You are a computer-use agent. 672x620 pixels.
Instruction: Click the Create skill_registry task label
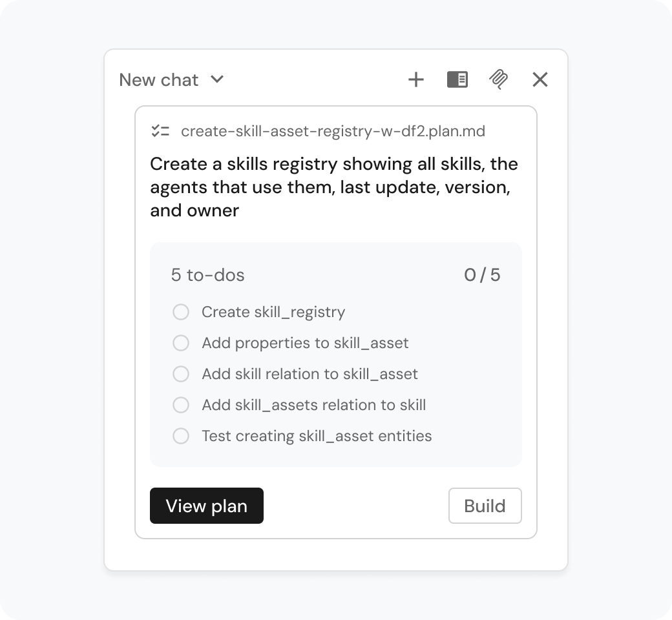pos(273,312)
